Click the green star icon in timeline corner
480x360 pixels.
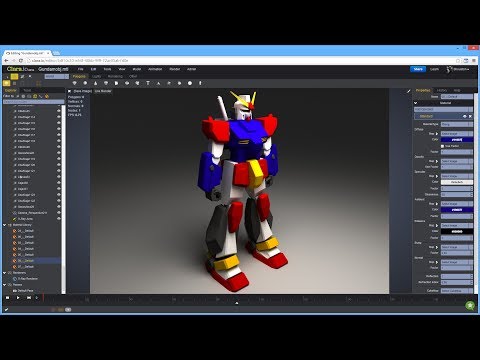coord(470,305)
